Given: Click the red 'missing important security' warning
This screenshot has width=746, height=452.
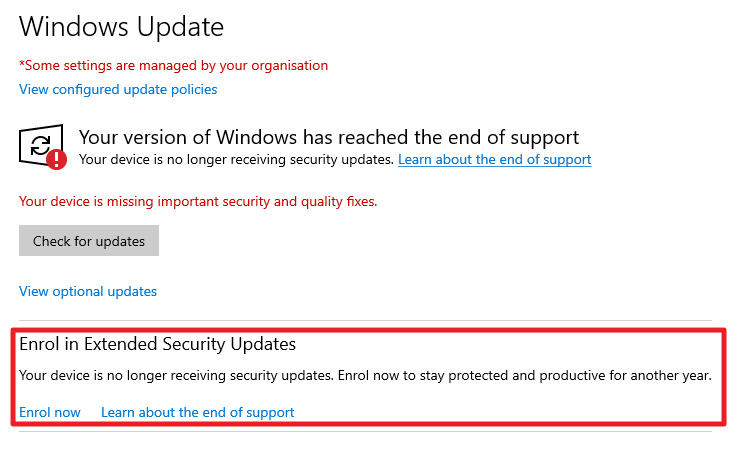Looking at the screenshot, I should [198, 201].
